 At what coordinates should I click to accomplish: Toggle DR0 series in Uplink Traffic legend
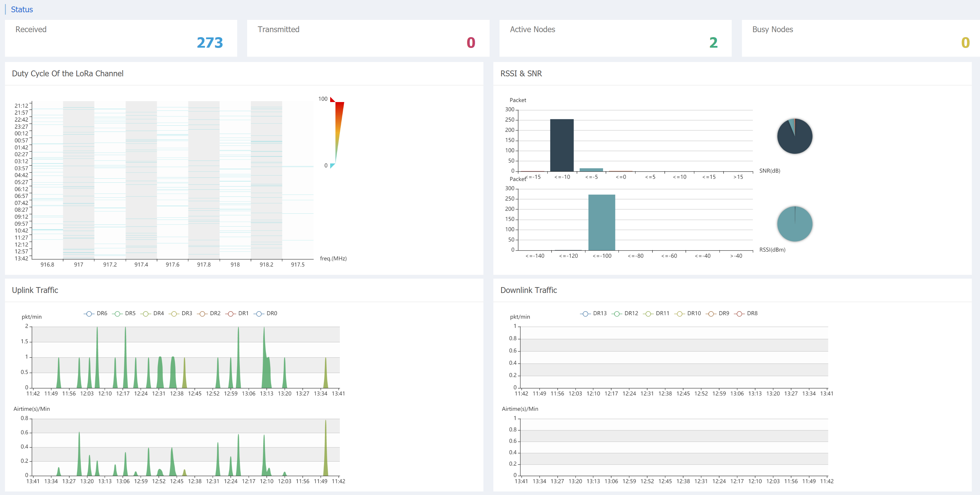point(265,313)
